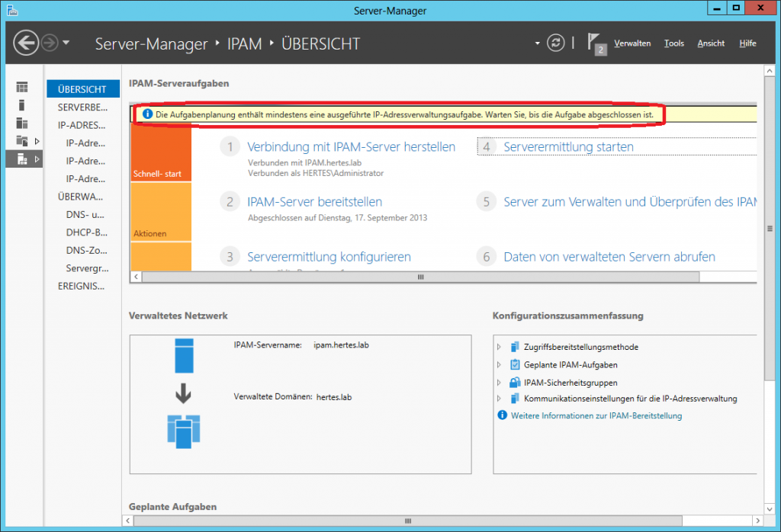Click the info icon beside Weitere Informationen
Viewport: 781px width, 532px height.
pos(502,415)
